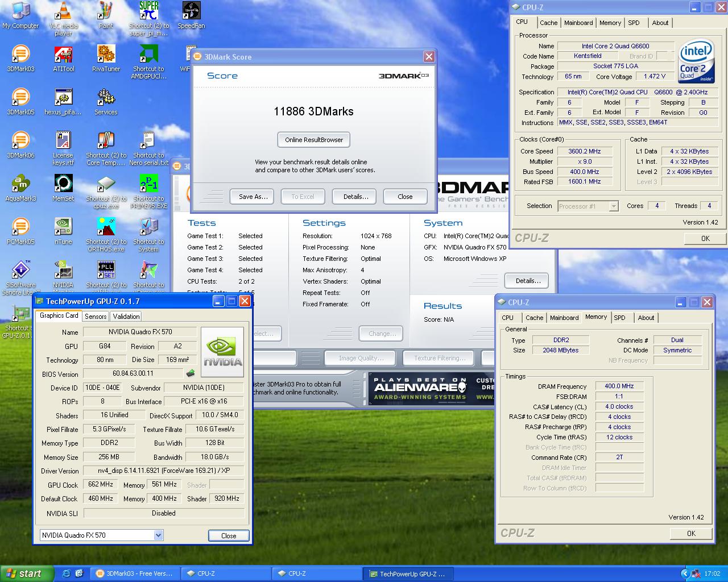
Task: Launch Internet Explorer from quick launch
Action: [x=66, y=573]
